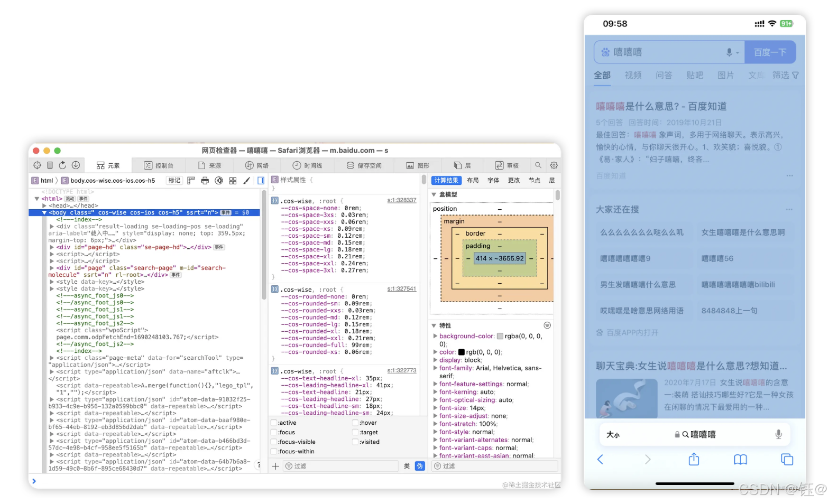Viewport: 829px width, 504px height.
Task: Tap the Safari address bar microphone icon
Action: point(778,434)
